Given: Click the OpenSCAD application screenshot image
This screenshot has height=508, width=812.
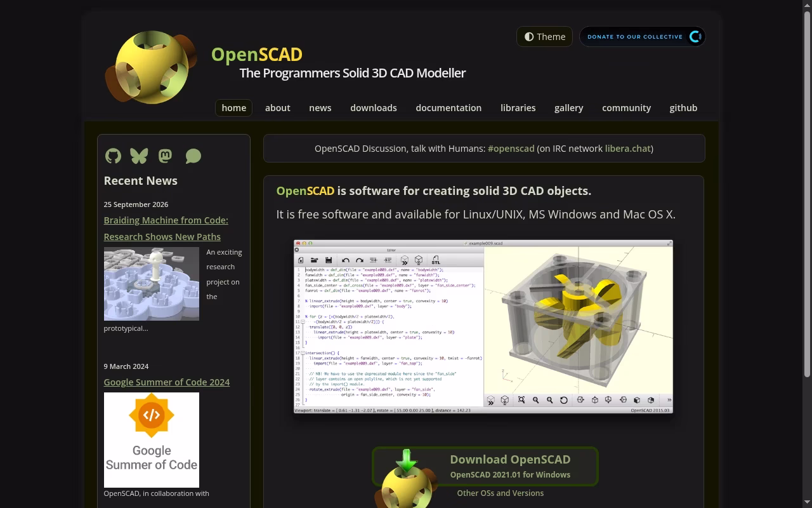Looking at the screenshot, I should coord(483,327).
